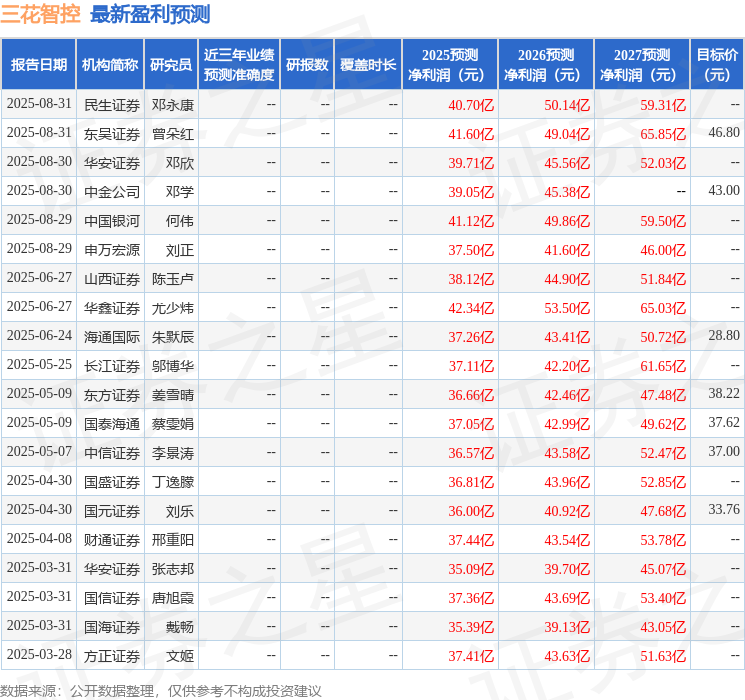
Task: Click analyst name 曾朵红
Action: click(172, 134)
